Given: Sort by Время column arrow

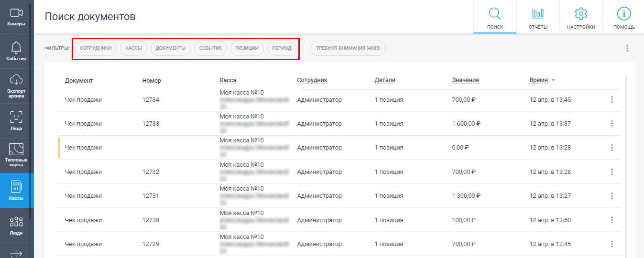Looking at the screenshot, I should pyautogui.click(x=554, y=80).
